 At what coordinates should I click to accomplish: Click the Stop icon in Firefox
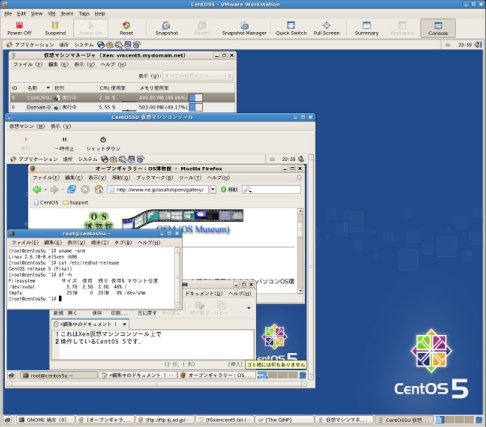point(85,189)
